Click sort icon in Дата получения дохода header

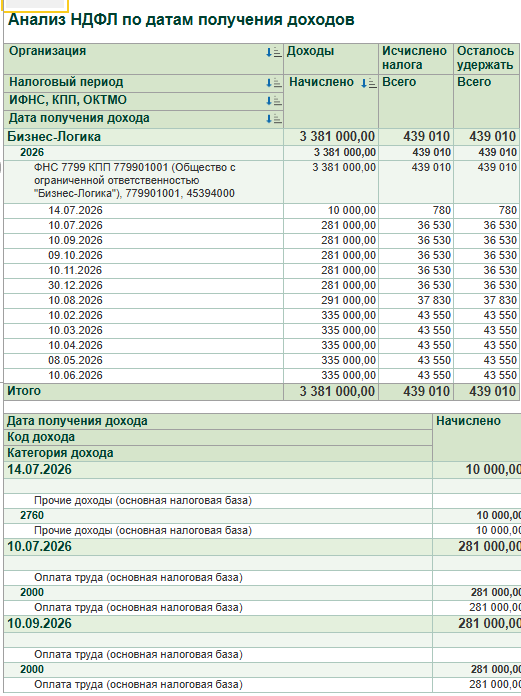(273, 119)
